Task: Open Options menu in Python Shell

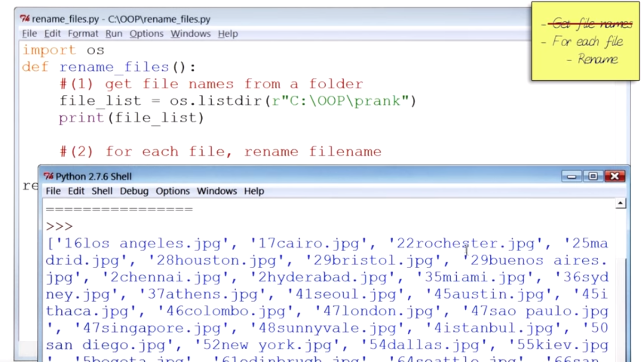Action: click(x=173, y=191)
